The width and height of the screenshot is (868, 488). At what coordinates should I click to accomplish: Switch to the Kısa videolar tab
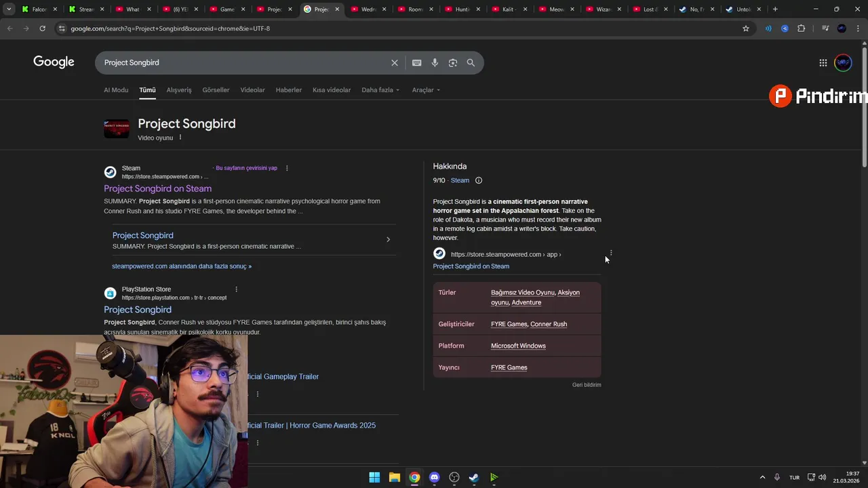click(332, 90)
